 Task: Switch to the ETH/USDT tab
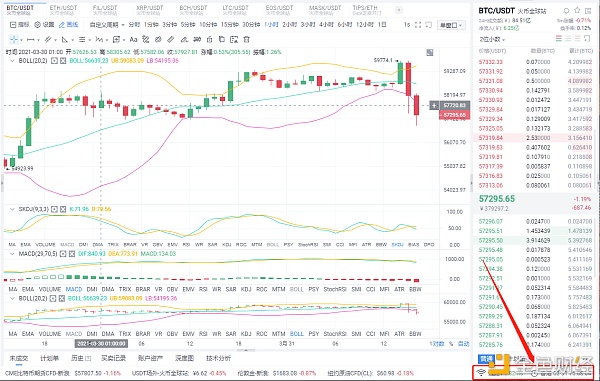(63, 10)
